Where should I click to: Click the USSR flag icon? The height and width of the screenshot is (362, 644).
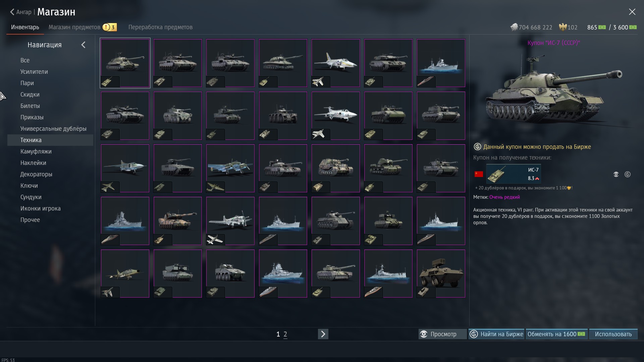479,174
